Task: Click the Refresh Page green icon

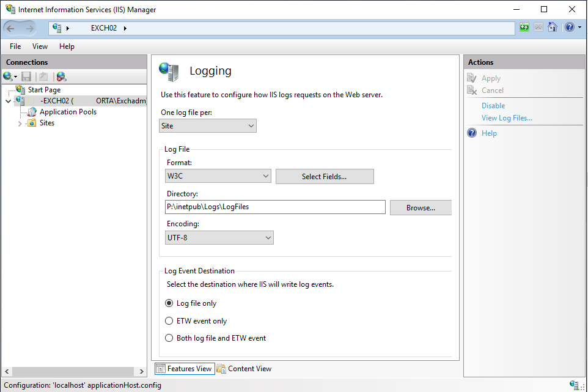Action: 524,27
